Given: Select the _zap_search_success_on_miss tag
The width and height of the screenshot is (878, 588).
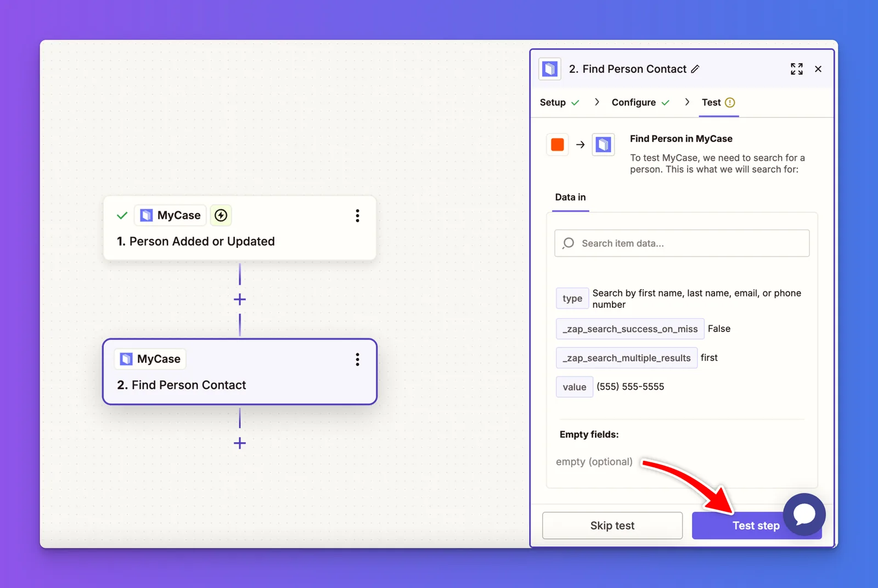Looking at the screenshot, I should pyautogui.click(x=630, y=329).
